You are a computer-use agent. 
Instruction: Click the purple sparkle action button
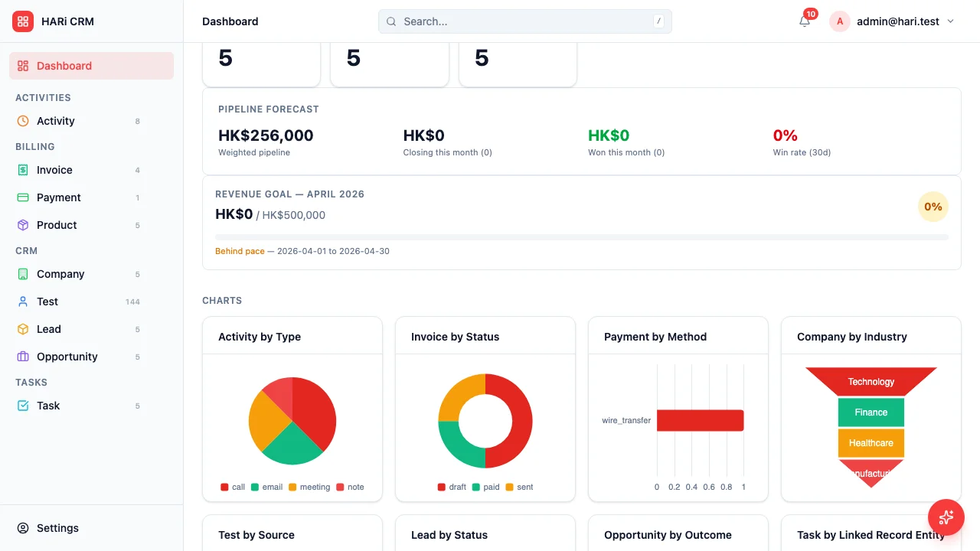coord(946,517)
